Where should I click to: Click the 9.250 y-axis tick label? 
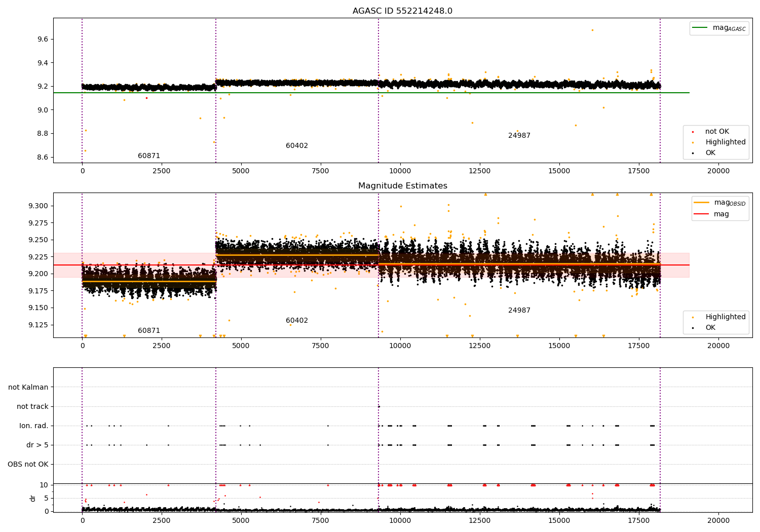[x=39, y=240]
